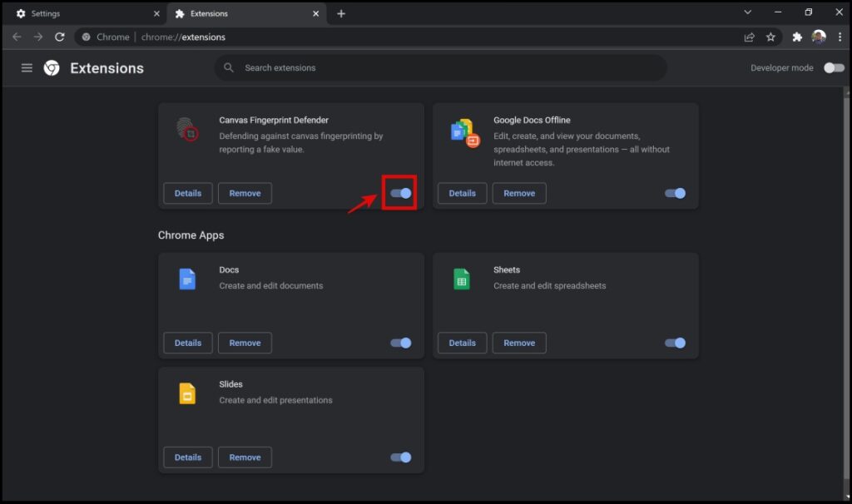Turn off the Docs app toggle

401,343
